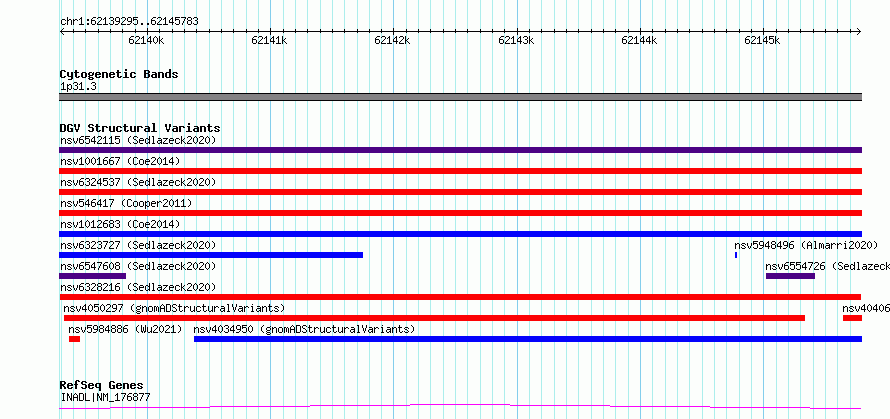890x419 pixels.
Task: Click the nsv4050297 (gnomADStructuralVariants) label
Action: pos(174,308)
